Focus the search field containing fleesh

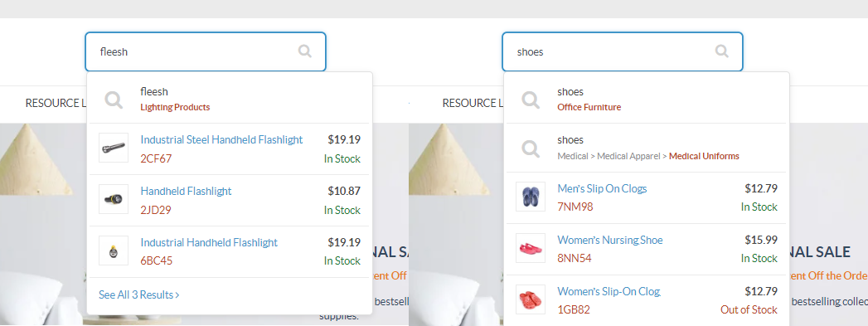click(206, 52)
